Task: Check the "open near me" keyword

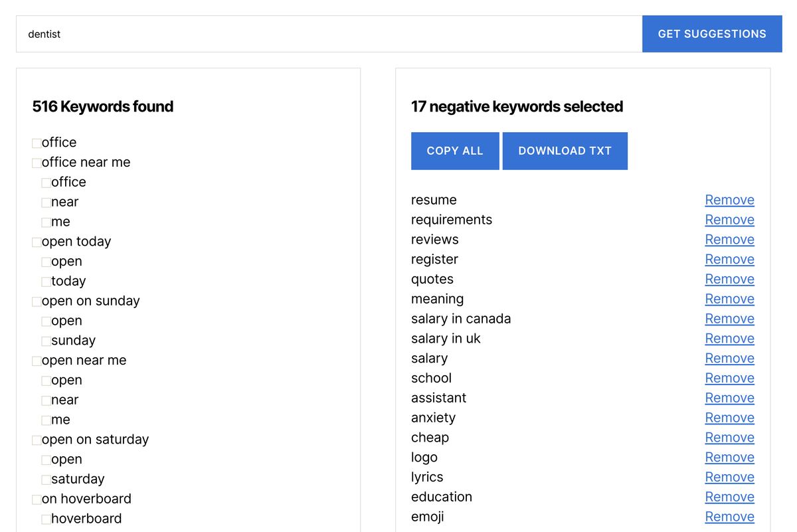Action: (36, 360)
